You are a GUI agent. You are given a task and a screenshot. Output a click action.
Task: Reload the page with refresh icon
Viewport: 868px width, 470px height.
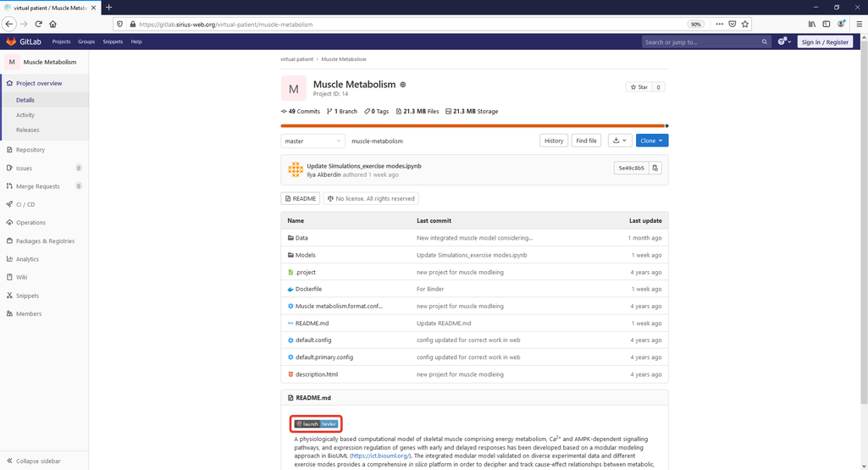(x=39, y=24)
